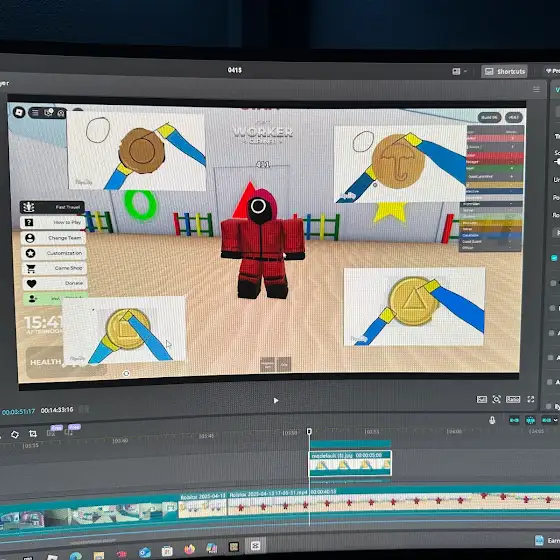560x560 pixels.
Task: Click the layout mode icon in title bar
Action: click(456, 71)
